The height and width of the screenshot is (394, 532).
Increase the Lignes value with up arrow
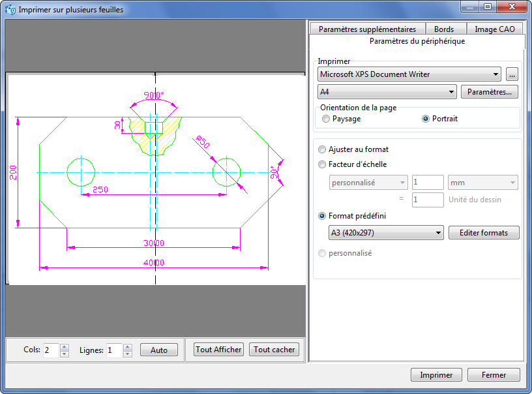tap(127, 346)
